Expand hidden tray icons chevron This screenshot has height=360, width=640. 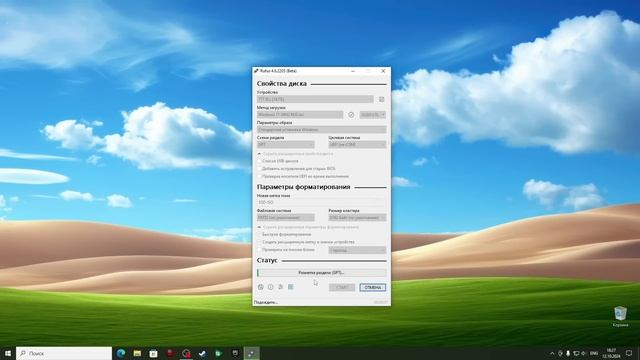point(552,353)
